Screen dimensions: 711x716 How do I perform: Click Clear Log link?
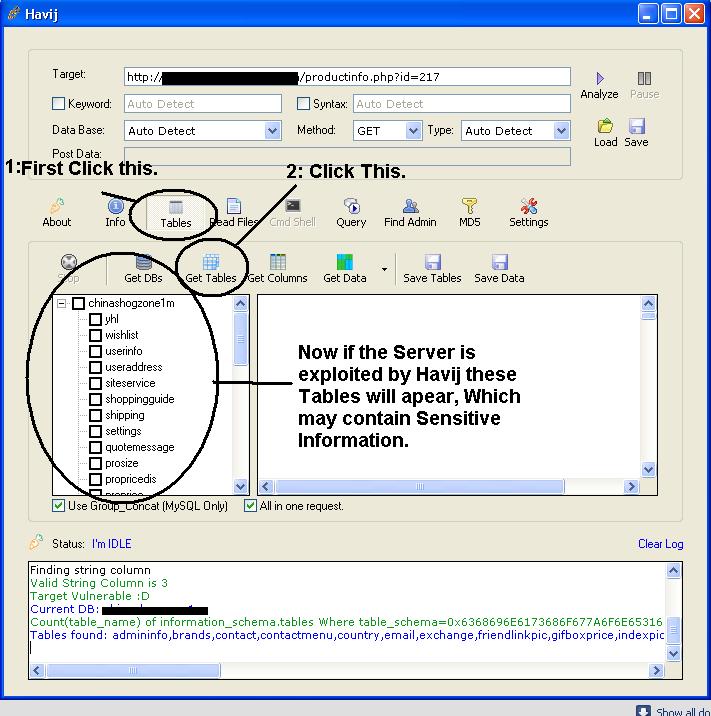pos(660,544)
